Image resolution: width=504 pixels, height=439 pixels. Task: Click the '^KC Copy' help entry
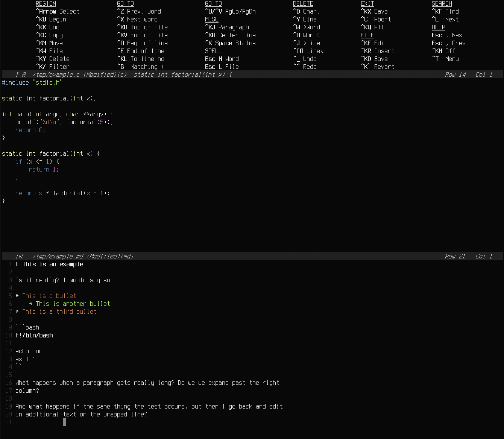coord(49,35)
